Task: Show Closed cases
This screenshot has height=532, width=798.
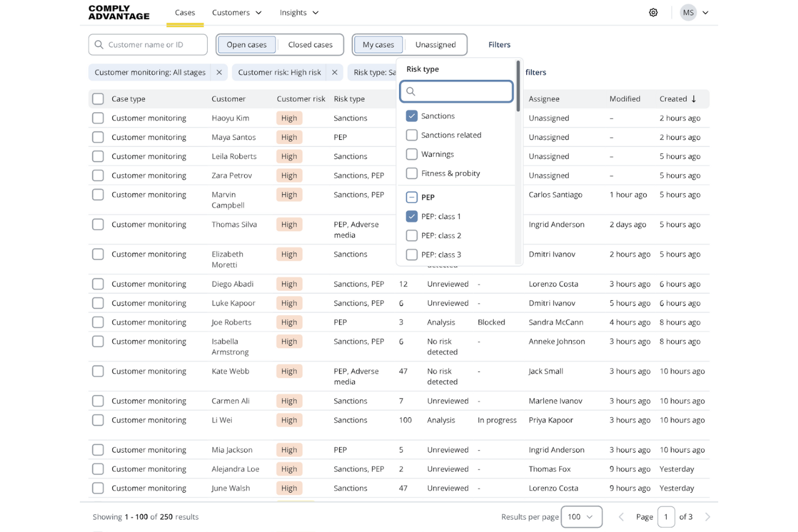Action: coord(310,45)
